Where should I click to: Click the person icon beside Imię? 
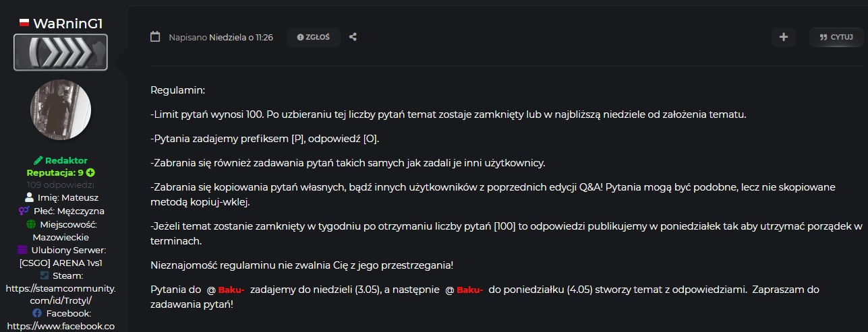29,198
